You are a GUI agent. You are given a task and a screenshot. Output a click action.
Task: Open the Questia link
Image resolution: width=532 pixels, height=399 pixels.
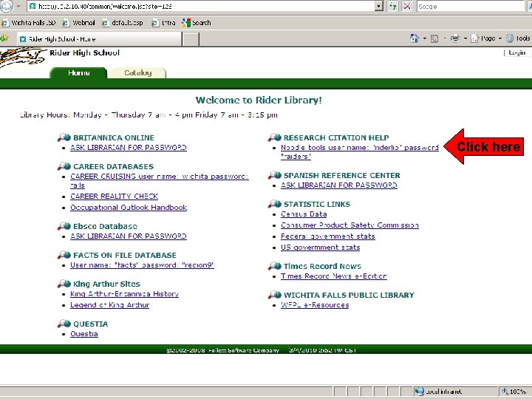[x=84, y=334]
